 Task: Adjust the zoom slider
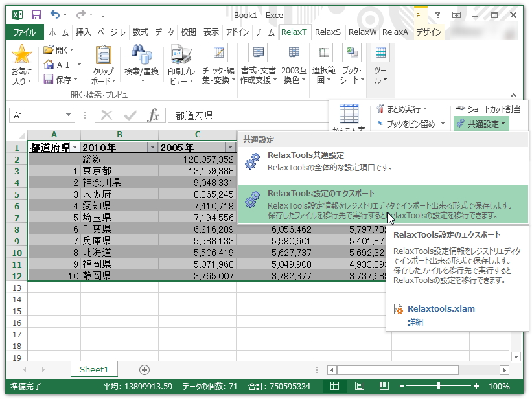point(439,386)
